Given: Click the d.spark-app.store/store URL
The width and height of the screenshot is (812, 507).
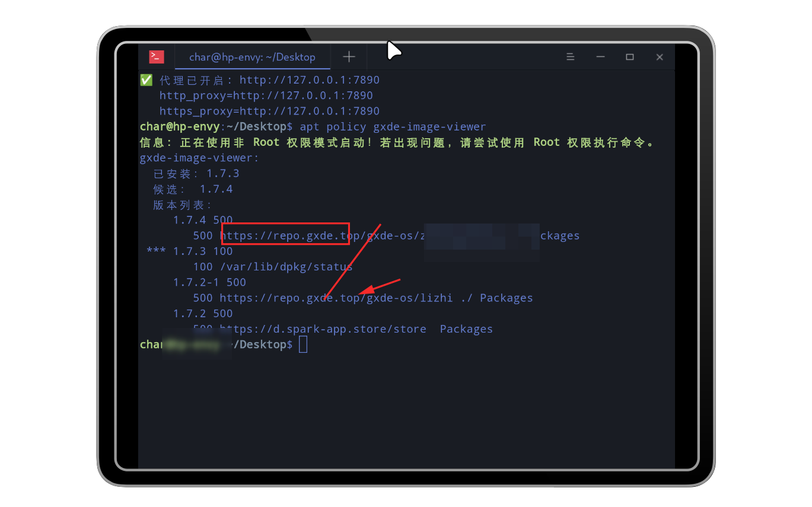Looking at the screenshot, I should tap(323, 329).
